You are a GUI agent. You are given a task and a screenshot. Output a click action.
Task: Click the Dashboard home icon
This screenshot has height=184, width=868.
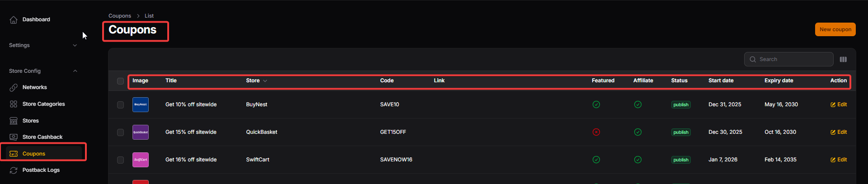(14, 20)
